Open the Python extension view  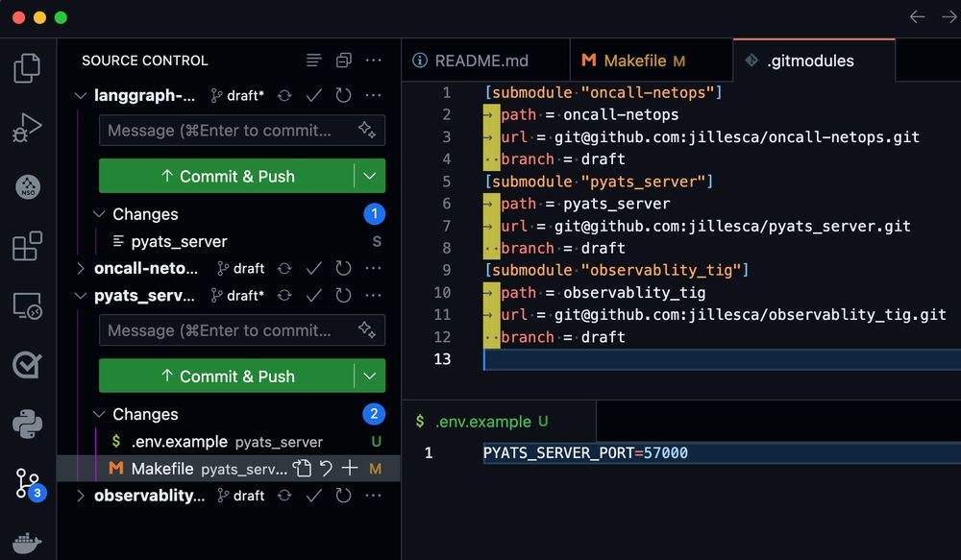(27, 424)
